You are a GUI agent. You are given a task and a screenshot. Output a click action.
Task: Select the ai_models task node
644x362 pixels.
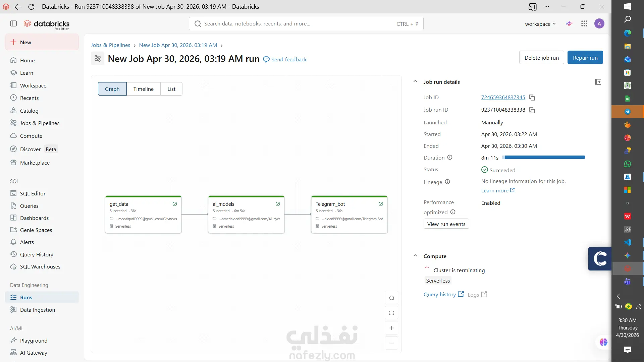[x=246, y=215]
